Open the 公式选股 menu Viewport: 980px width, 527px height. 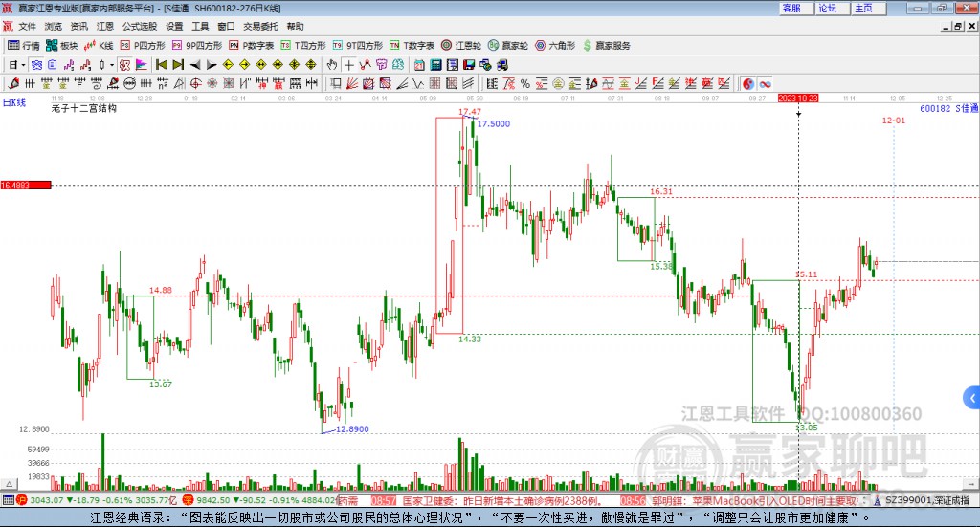coord(140,26)
